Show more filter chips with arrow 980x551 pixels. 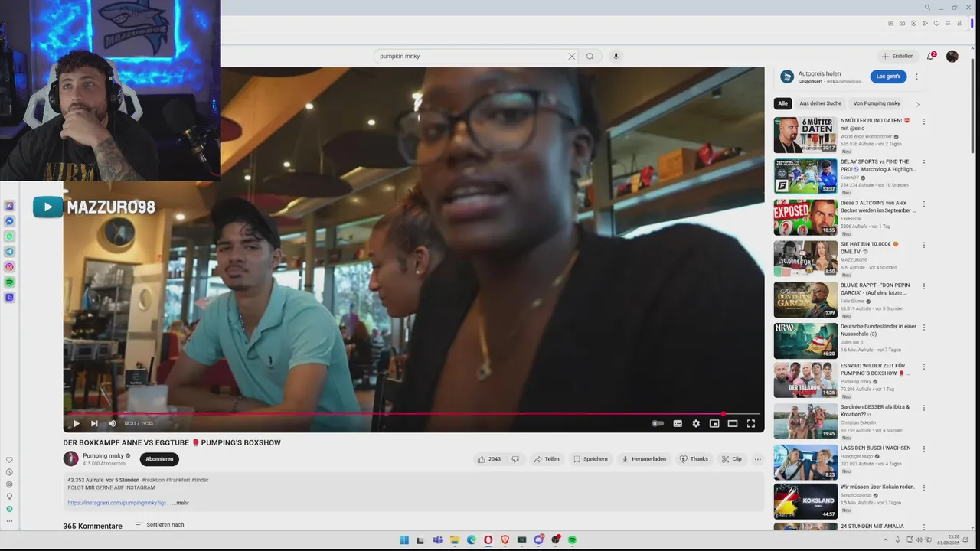click(x=917, y=104)
